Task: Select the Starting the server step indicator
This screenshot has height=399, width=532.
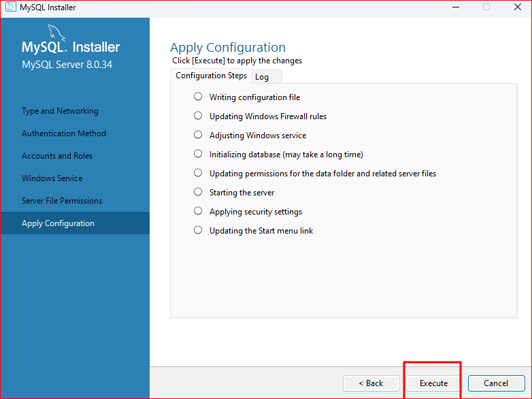Action: pos(198,191)
